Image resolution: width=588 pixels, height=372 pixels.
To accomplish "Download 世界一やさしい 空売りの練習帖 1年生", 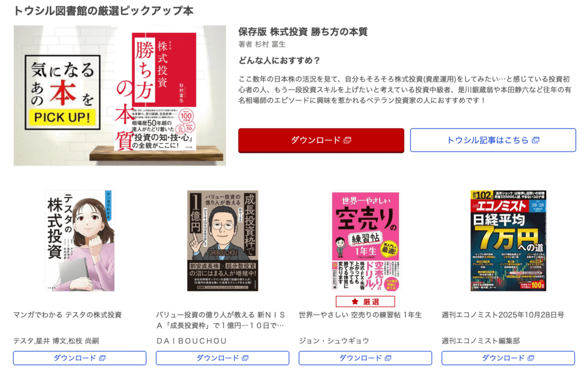I will (365, 358).
